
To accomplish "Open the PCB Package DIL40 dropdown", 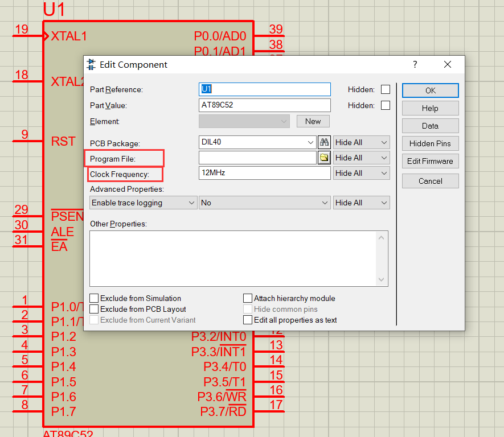I will 257,142.
